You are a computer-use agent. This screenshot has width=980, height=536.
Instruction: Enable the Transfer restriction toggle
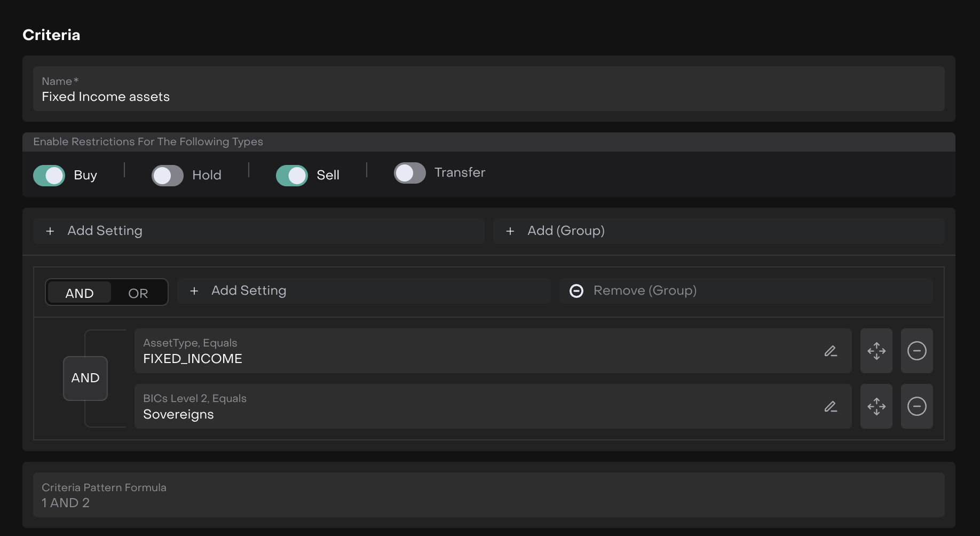click(410, 173)
